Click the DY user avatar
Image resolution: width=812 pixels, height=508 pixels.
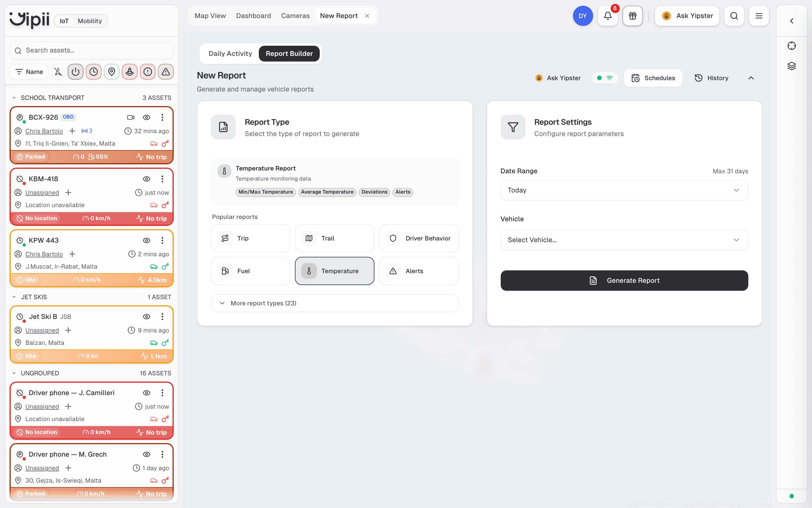click(x=583, y=16)
